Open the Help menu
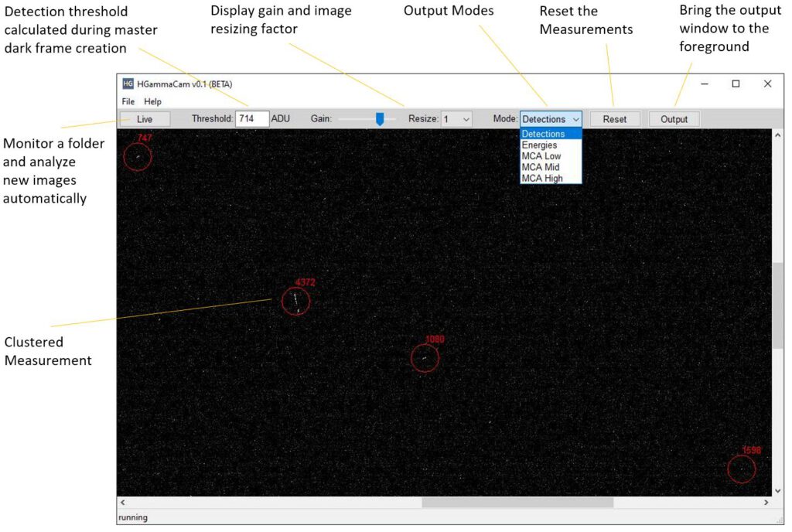Screen dimensions: 792x532 point(152,101)
